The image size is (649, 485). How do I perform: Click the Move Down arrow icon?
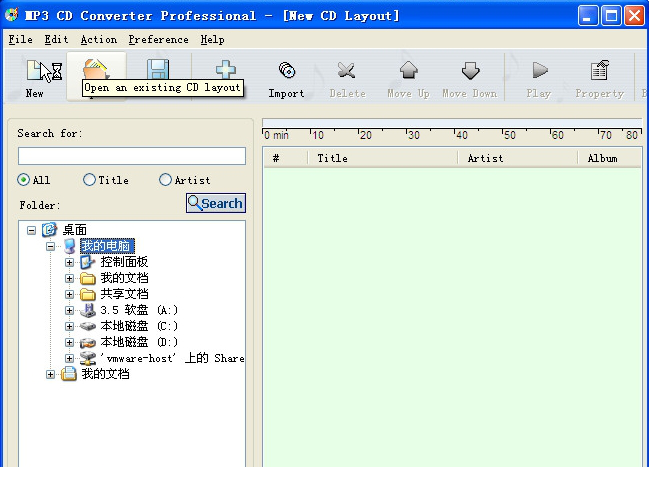coord(470,71)
